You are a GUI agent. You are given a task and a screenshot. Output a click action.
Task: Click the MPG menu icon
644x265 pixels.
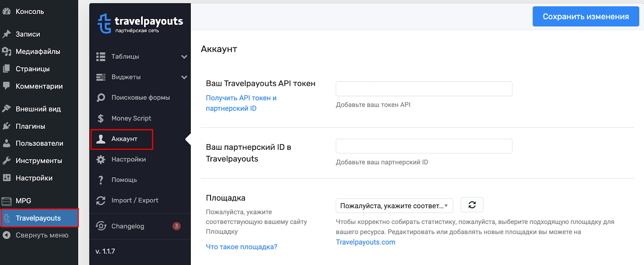point(6,201)
